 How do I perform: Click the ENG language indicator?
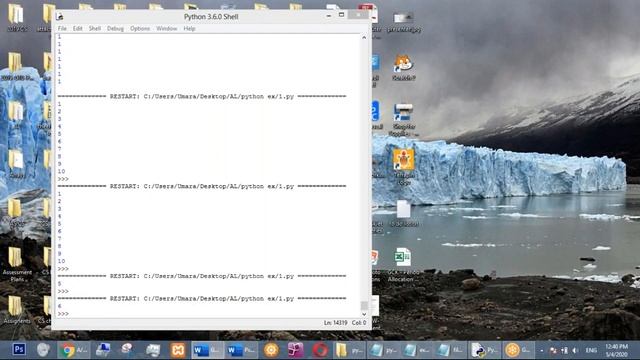[591, 350]
